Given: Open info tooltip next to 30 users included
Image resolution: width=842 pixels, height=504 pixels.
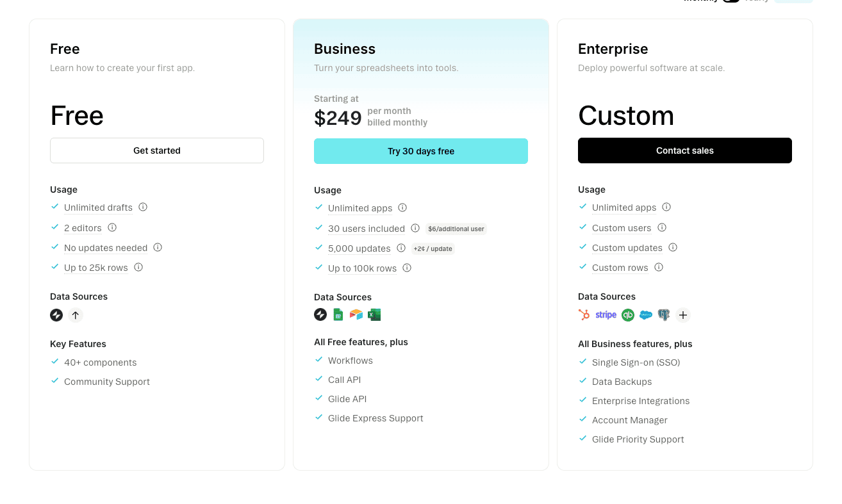Looking at the screenshot, I should click(415, 228).
